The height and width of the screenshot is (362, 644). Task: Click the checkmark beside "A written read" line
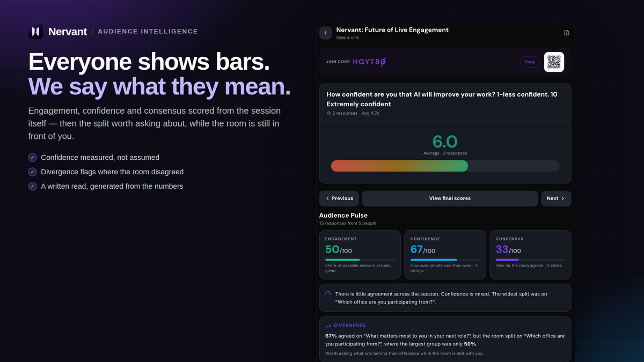point(33,187)
